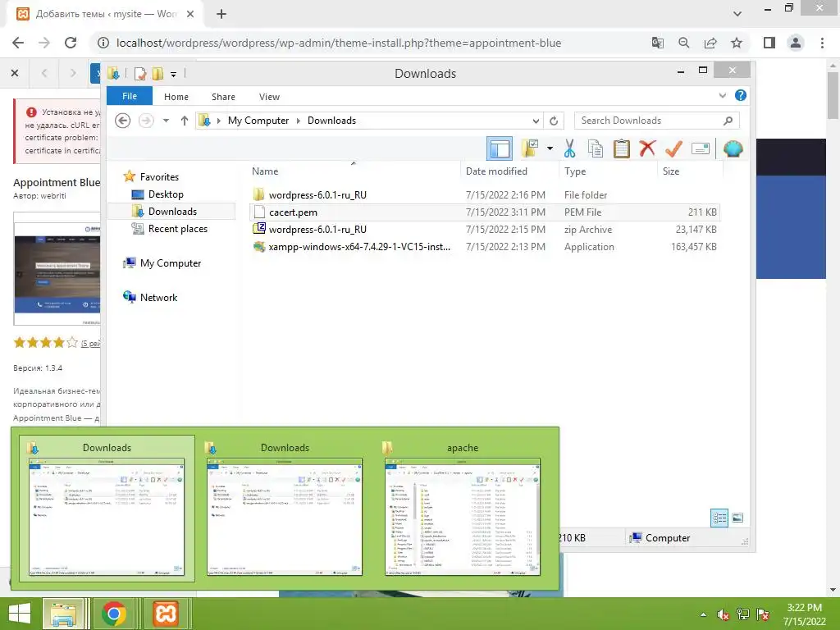Click the Copy icon in Explorer toolbar

coord(596,149)
